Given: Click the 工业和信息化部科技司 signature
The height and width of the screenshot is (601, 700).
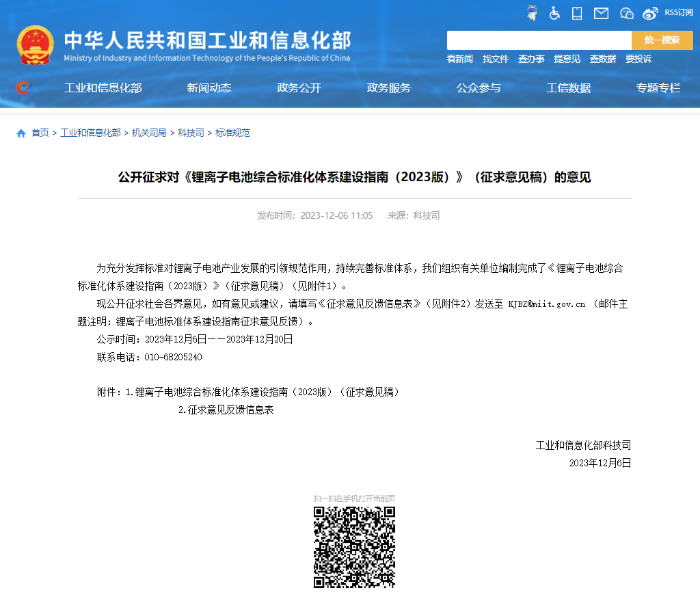Looking at the screenshot, I should pyautogui.click(x=583, y=445).
